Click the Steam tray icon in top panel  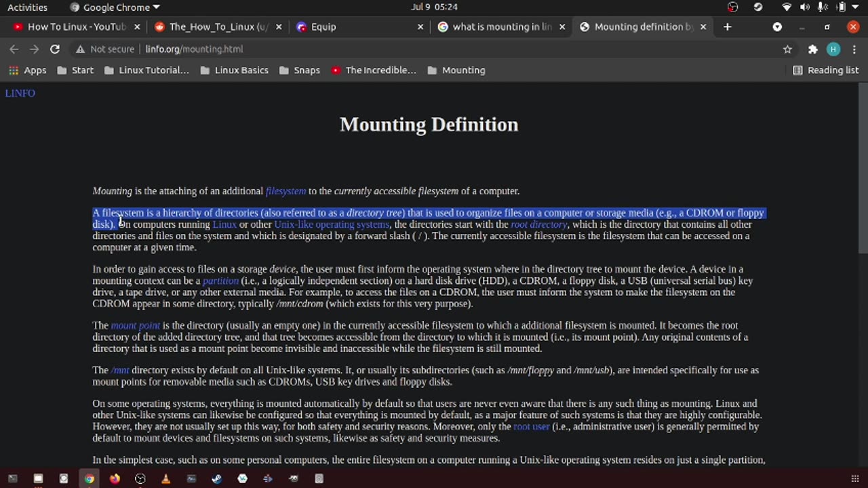(x=758, y=7)
